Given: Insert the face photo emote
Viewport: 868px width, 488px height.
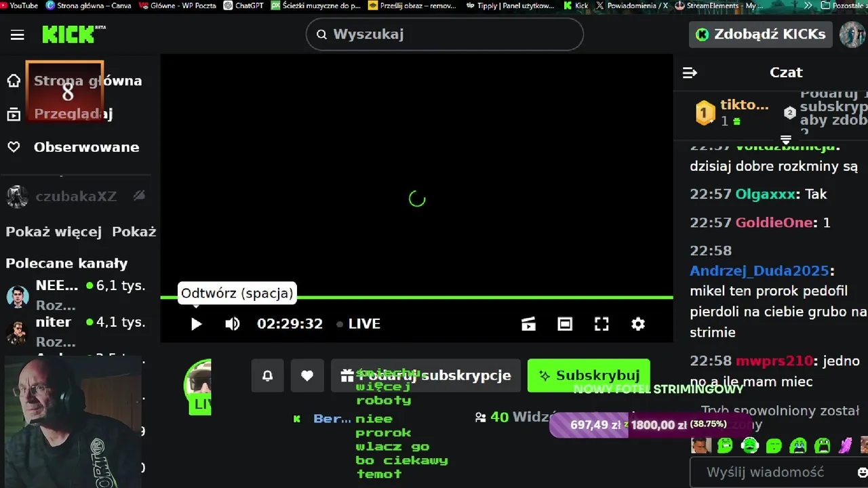Looking at the screenshot, I should click(701, 445).
